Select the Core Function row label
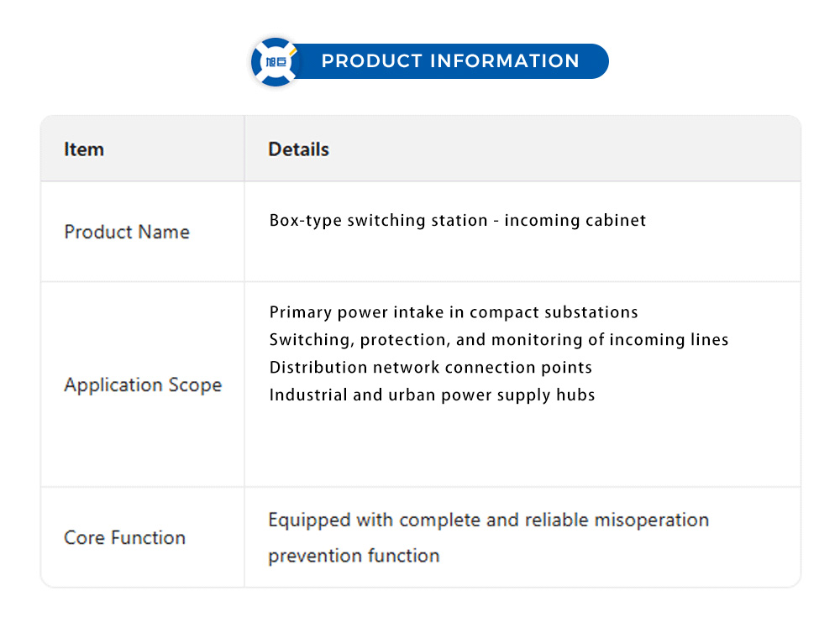Viewport: 840px width, 638px height. 124,538
